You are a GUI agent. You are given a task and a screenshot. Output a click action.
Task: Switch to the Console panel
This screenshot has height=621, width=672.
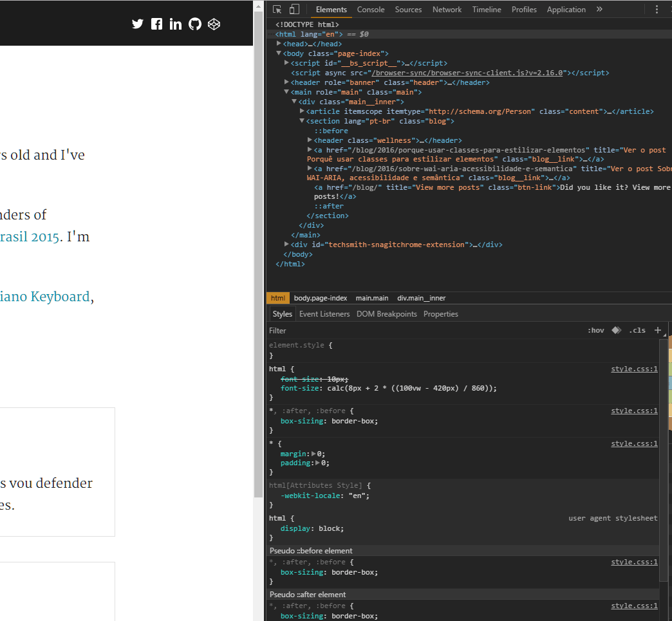coord(371,9)
